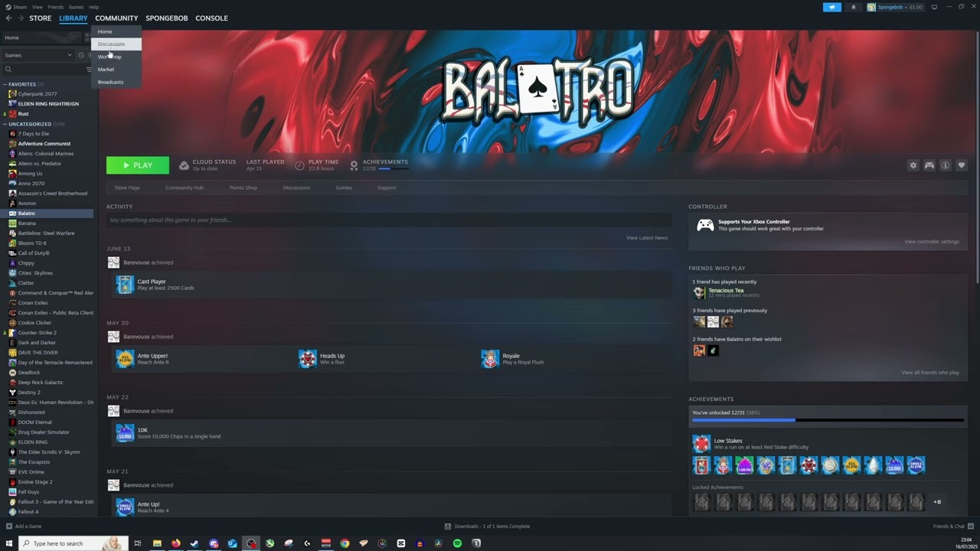The image size is (980, 551).
Task: Click the Royale achievement icon
Action: [490, 359]
